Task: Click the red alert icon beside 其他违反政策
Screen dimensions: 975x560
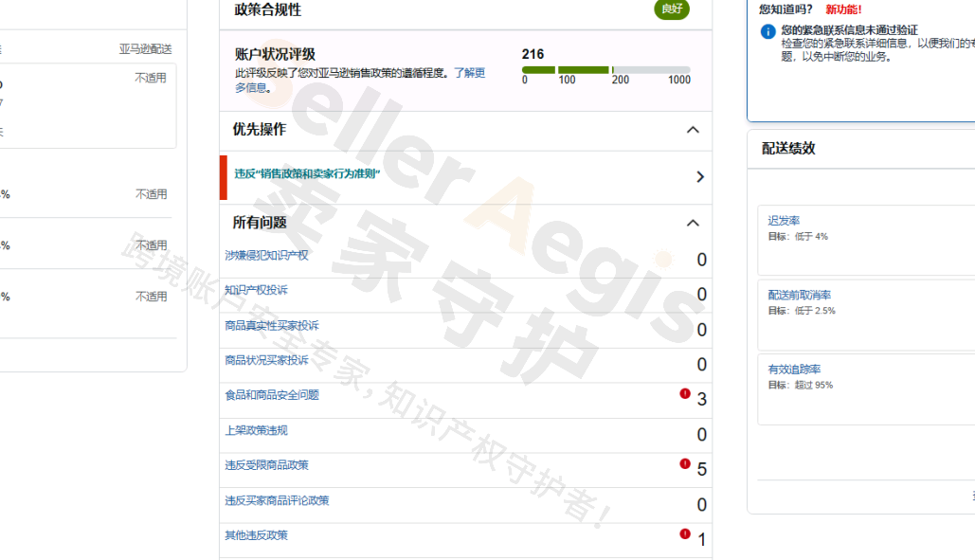Action: tap(685, 533)
